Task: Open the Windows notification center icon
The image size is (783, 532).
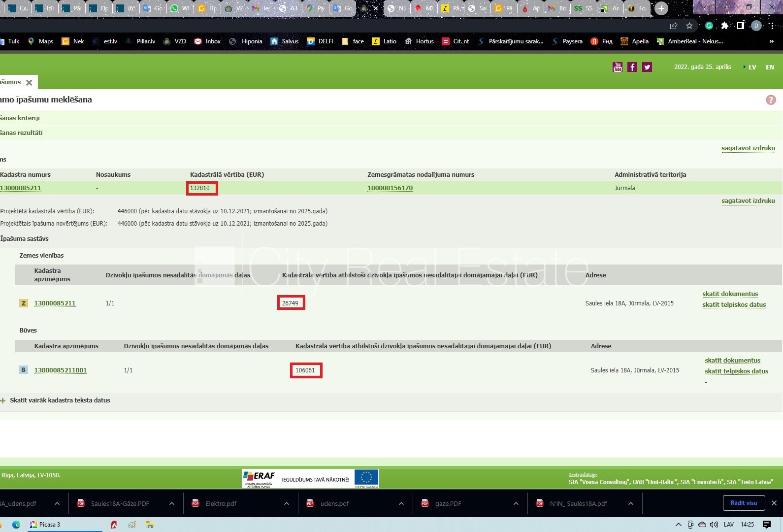Action: click(767, 525)
